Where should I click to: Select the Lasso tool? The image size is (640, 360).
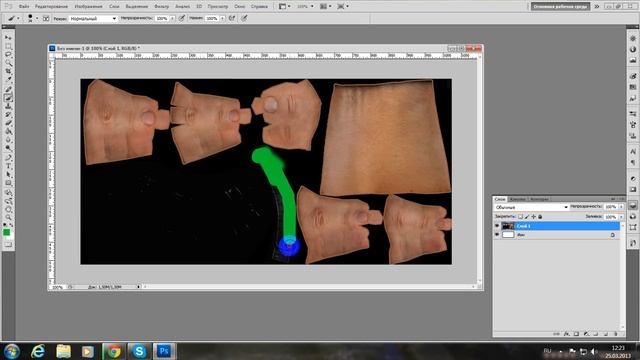[8, 54]
